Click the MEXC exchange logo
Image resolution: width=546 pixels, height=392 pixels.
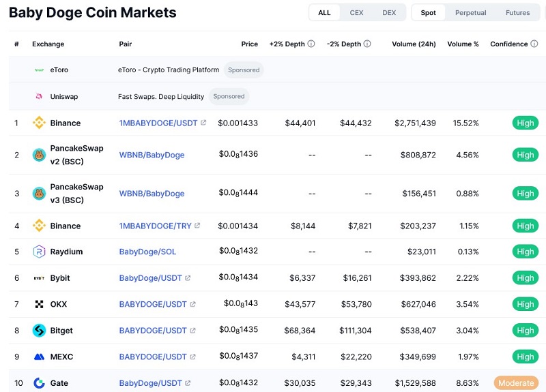[x=39, y=357]
